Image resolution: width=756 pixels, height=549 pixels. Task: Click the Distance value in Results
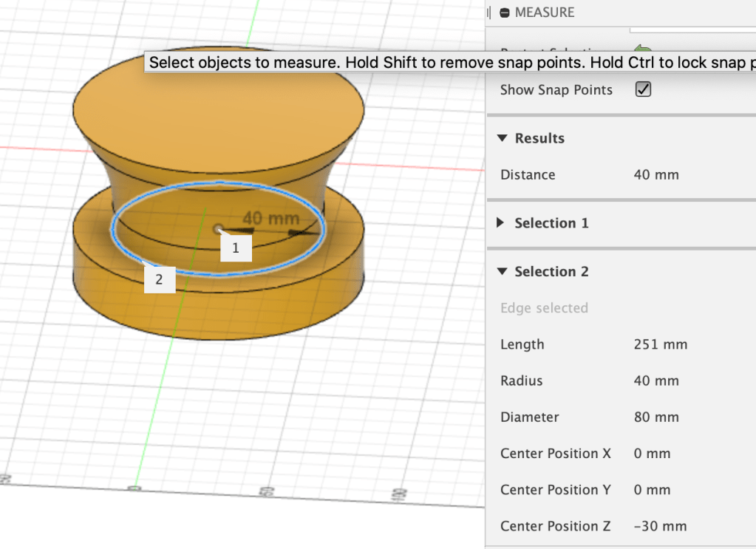(655, 175)
